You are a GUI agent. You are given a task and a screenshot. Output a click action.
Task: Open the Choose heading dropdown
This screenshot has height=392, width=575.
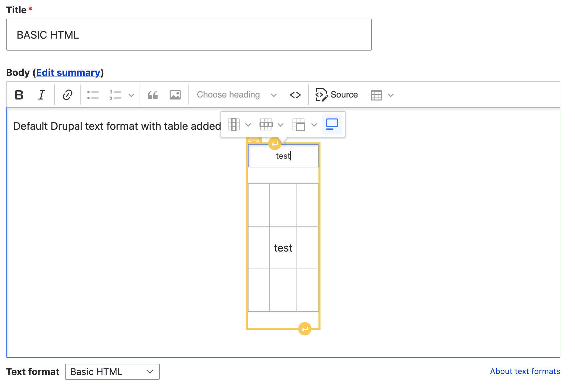236,95
